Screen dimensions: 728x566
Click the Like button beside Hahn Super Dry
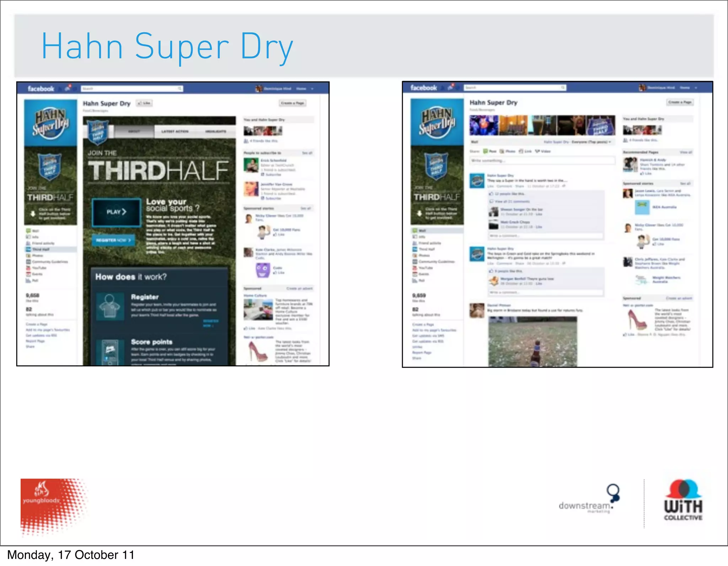(x=144, y=103)
